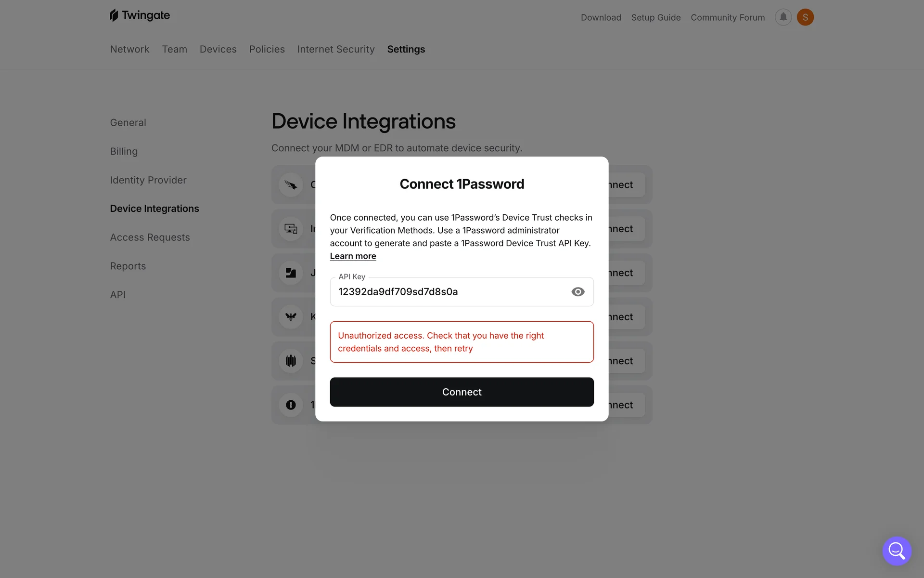
Task: Open the purple support chat bubble
Action: coord(897,551)
